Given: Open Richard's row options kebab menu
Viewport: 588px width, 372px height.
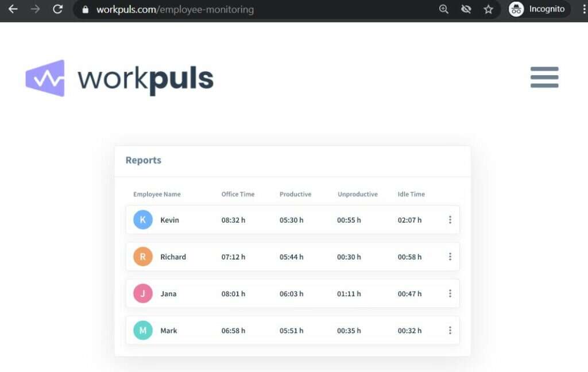Looking at the screenshot, I should [x=450, y=257].
